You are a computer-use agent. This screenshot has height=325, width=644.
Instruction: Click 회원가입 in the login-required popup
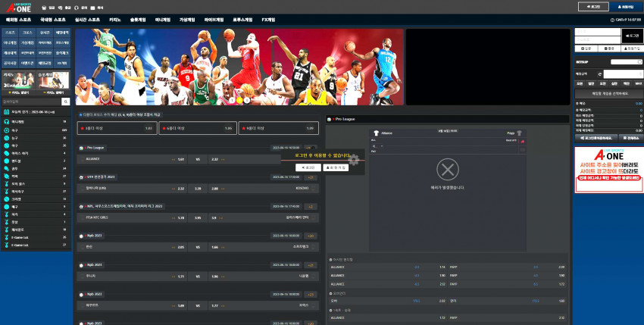point(336,167)
